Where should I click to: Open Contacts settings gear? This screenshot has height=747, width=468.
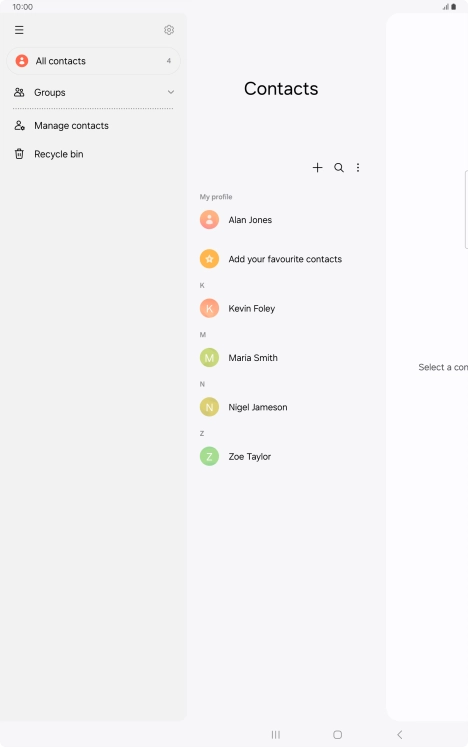pyautogui.click(x=169, y=30)
